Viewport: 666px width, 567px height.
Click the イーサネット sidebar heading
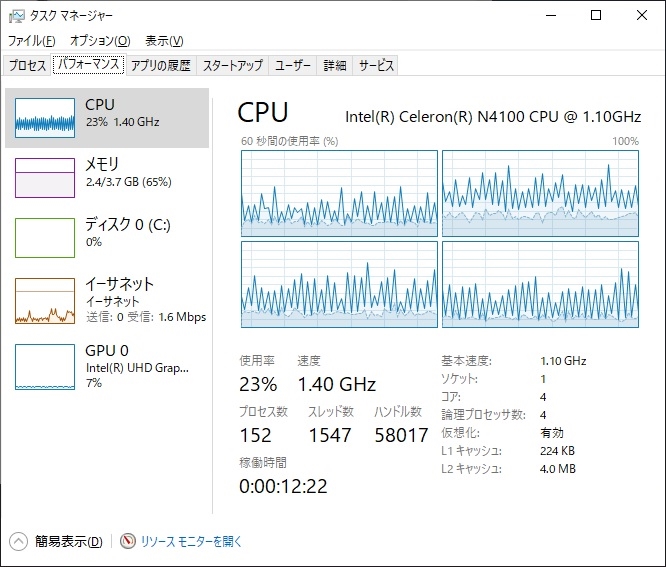click(x=119, y=284)
